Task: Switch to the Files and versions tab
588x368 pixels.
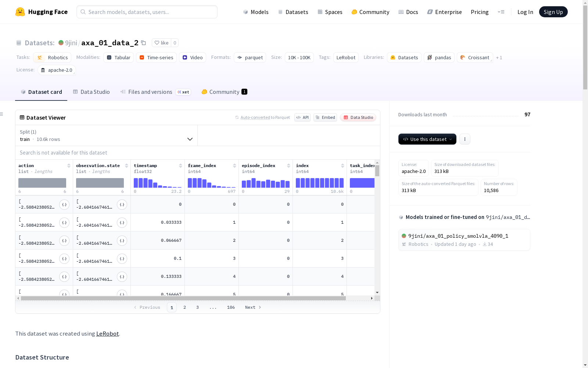Action: [155, 92]
